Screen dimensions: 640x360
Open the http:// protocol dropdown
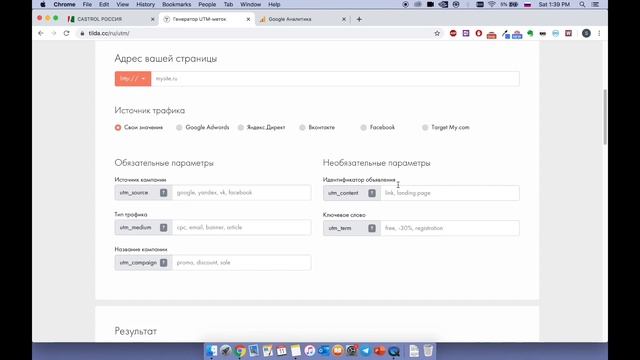click(x=133, y=79)
